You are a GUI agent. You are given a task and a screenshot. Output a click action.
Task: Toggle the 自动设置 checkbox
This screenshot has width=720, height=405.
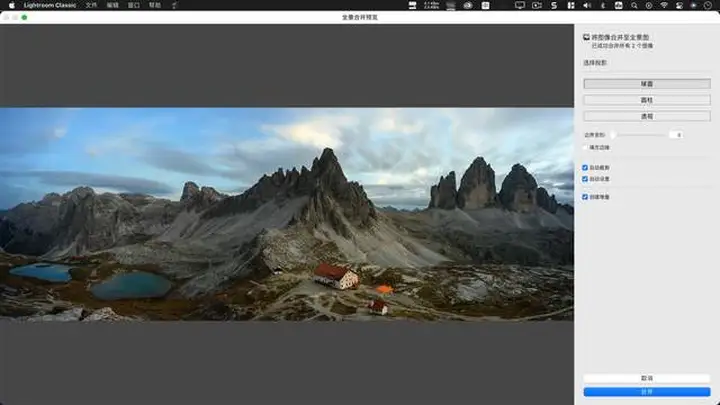point(586,179)
